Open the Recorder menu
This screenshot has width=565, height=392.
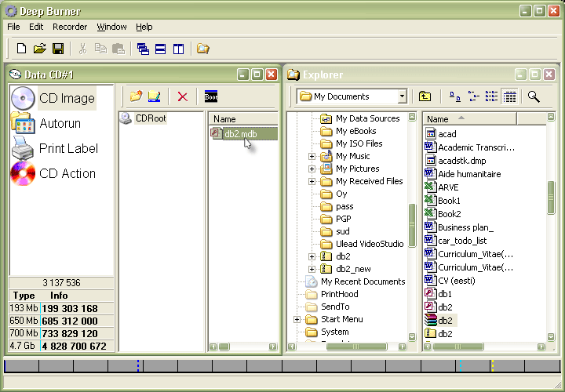[70, 27]
